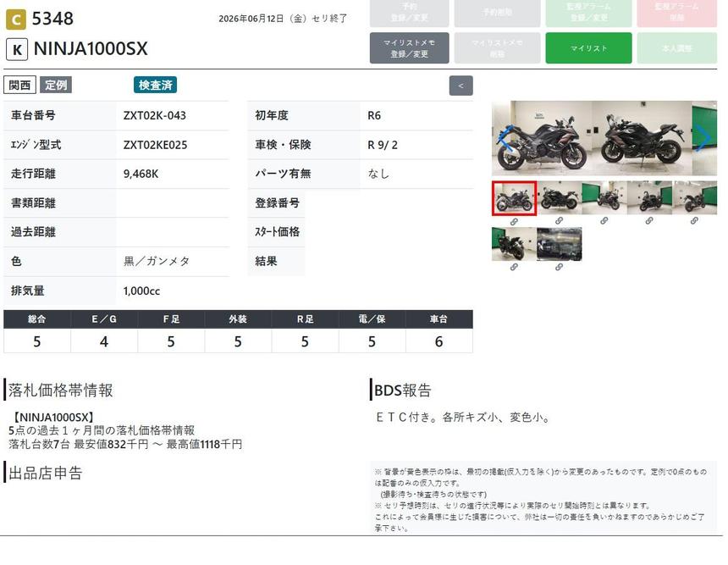Image resolution: width=728 pixels, height=565 pixels.
Task: Click chassis number ZXT02K-043
Action: coord(155,115)
